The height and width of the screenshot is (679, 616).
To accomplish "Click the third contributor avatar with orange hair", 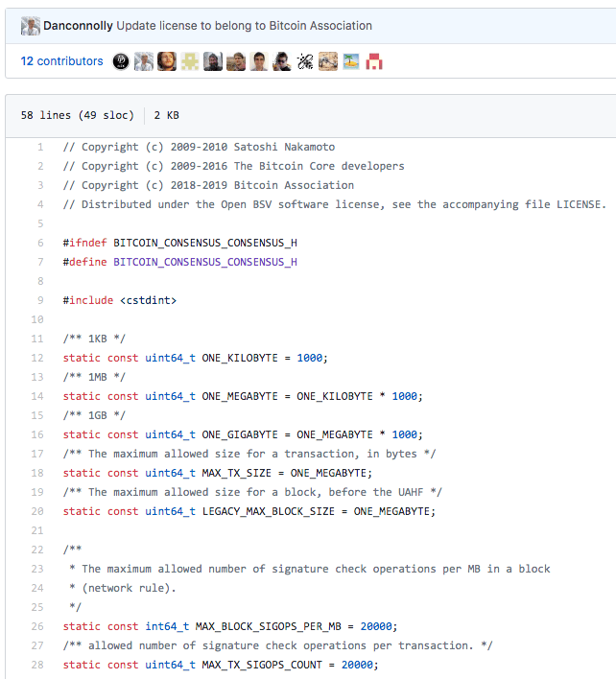I will (167, 61).
